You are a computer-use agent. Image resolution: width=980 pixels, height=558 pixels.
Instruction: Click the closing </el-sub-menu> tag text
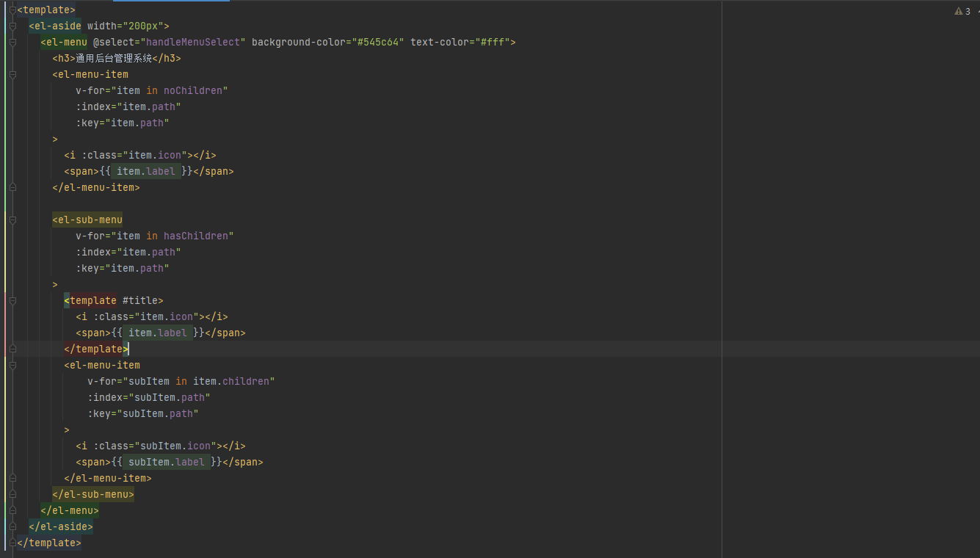click(x=93, y=495)
